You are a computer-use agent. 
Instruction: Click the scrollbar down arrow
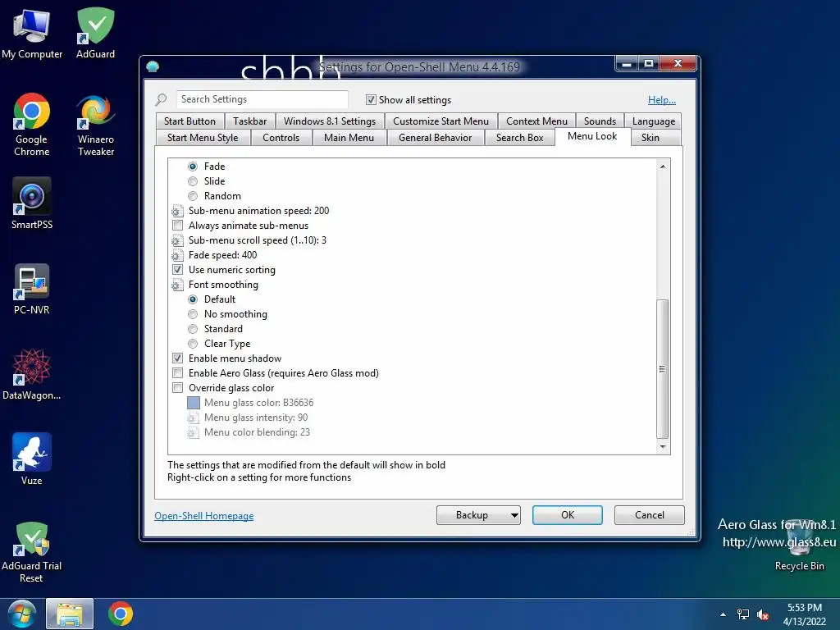[663, 447]
